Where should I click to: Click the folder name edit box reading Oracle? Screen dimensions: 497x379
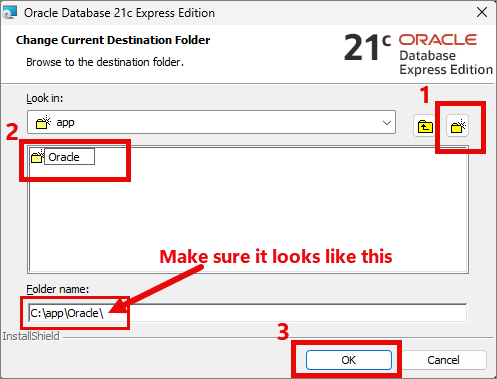click(70, 157)
